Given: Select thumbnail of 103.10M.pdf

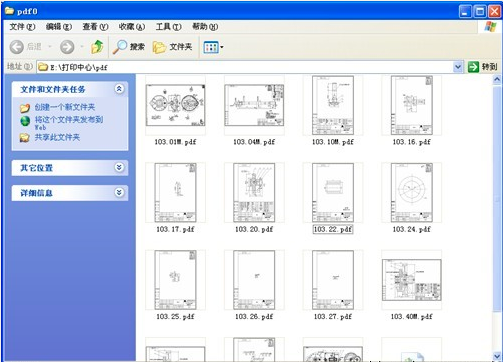Looking at the screenshot, I should [333, 105].
